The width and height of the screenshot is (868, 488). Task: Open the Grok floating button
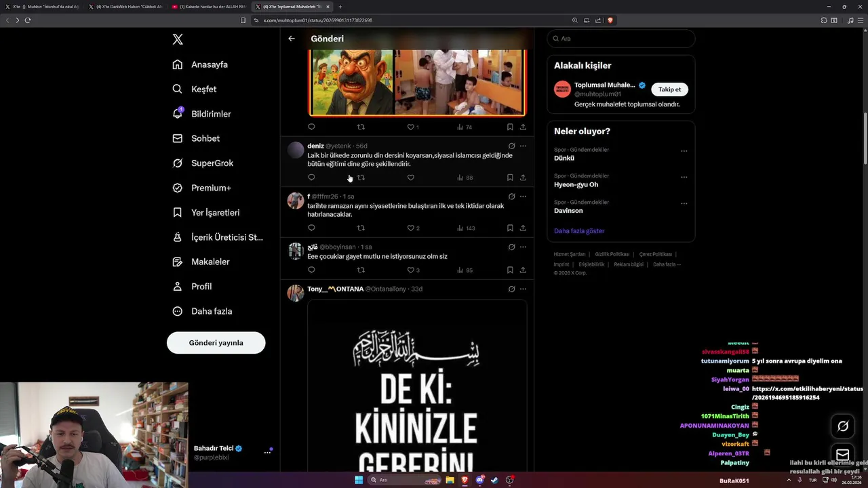[x=843, y=426]
